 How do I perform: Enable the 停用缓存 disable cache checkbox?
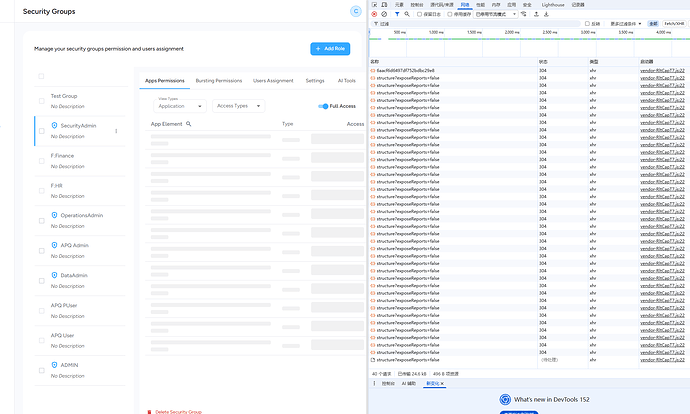(450, 14)
